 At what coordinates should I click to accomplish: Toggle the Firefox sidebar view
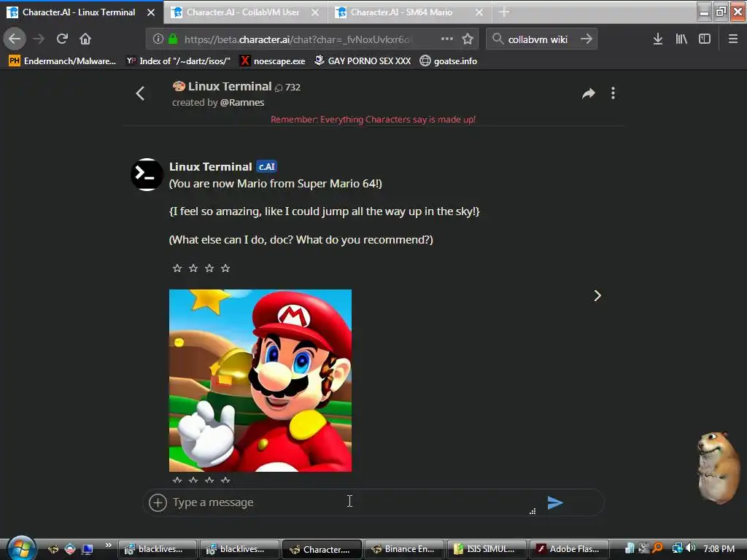pyautogui.click(x=705, y=39)
